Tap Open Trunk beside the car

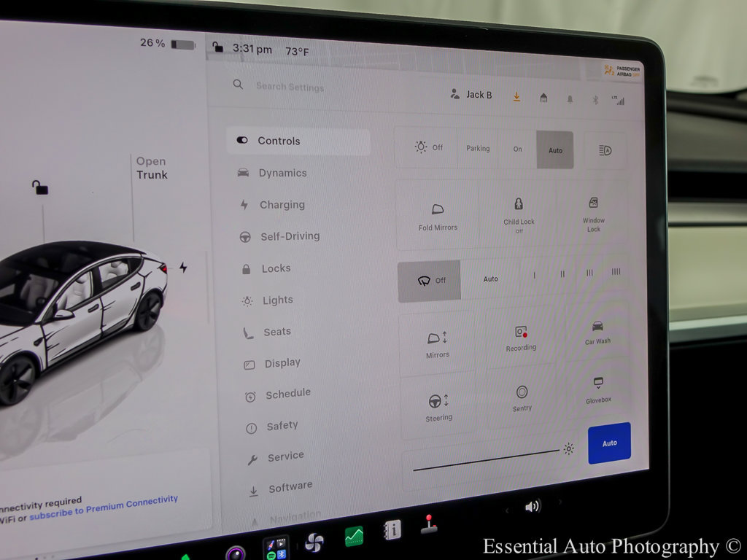[152, 168]
